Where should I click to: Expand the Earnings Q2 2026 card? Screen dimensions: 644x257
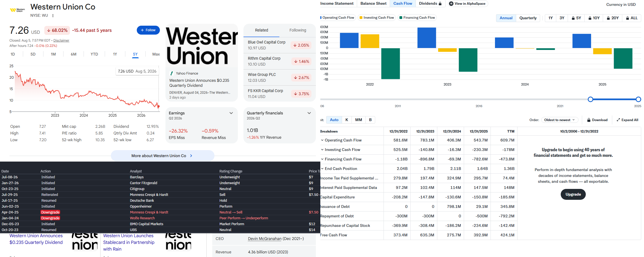pyautogui.click(x=231, y=113)
